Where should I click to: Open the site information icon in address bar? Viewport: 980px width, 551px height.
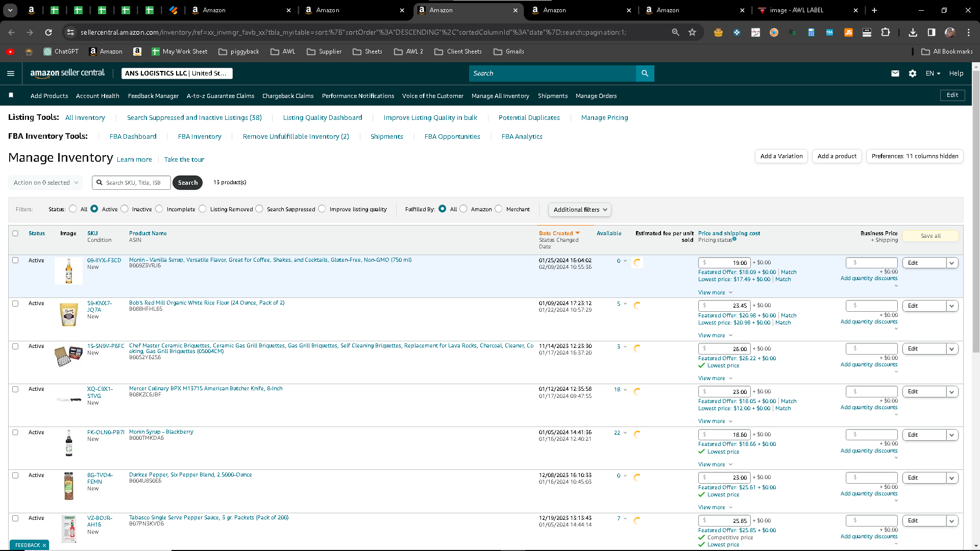[70, 32]
